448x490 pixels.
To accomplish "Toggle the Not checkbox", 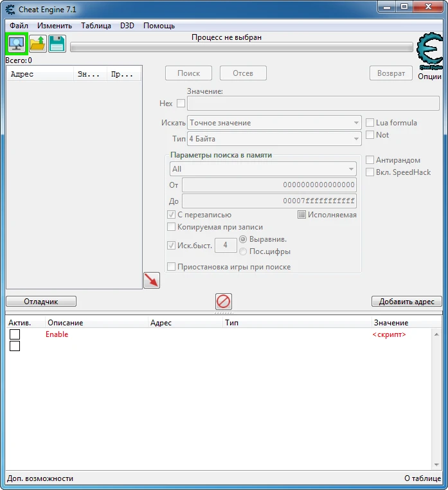I will click(x=370, y=135).
